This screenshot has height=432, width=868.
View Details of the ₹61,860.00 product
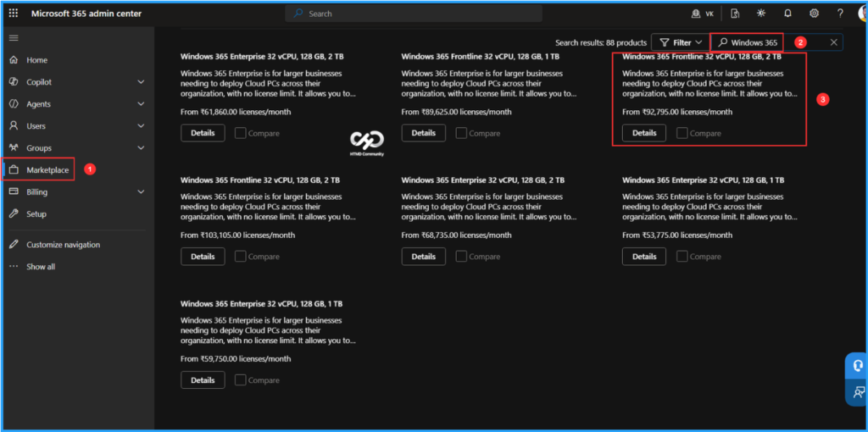pyautogui.click(x=203, y=133)
